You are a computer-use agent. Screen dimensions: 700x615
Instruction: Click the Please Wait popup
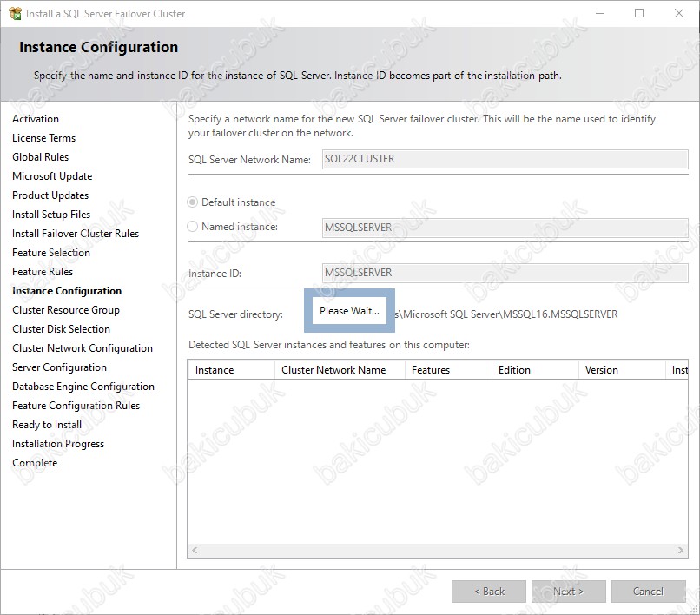(x=349, y=311)
